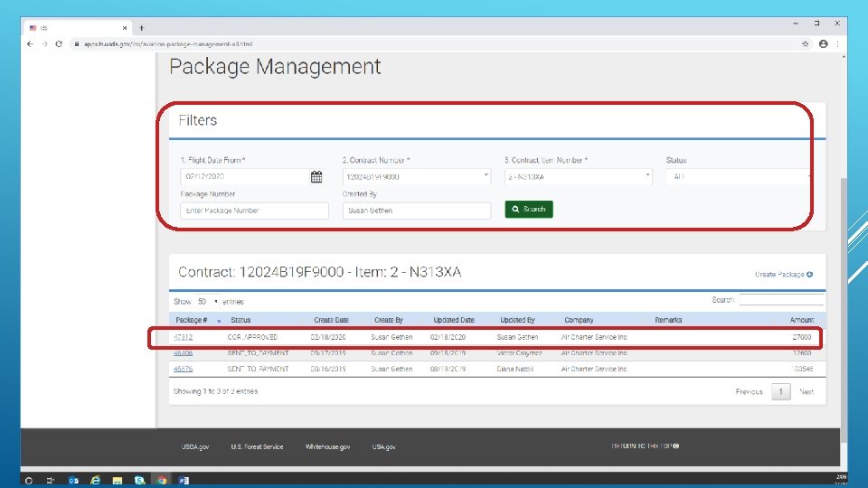Click the table Search input box
The image size is (868, 488).
coord(781,299)
